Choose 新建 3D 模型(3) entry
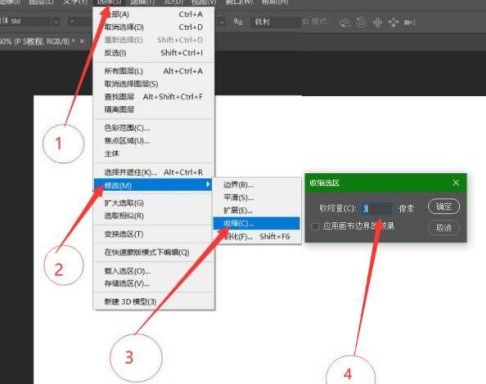 pos(153,302)
